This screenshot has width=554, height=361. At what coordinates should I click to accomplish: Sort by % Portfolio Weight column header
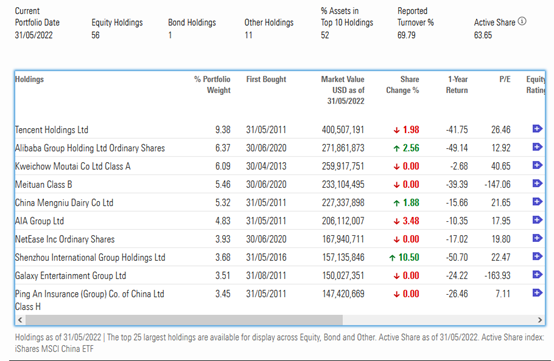[212, 85]
